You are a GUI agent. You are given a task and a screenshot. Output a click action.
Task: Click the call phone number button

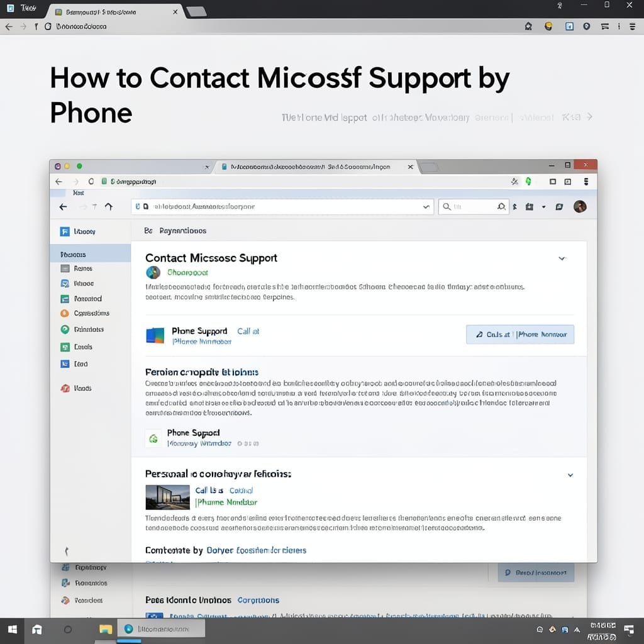click(x=520, y=335)
